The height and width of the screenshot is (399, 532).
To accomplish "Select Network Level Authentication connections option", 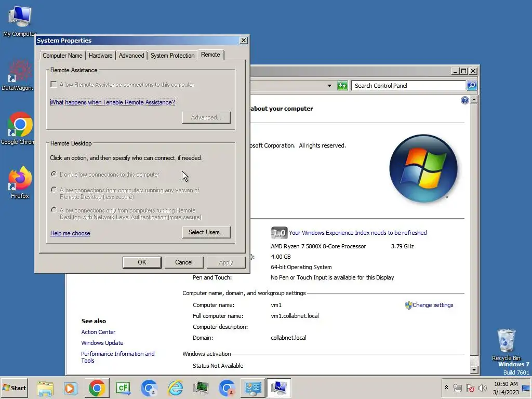I will (54, 210).
